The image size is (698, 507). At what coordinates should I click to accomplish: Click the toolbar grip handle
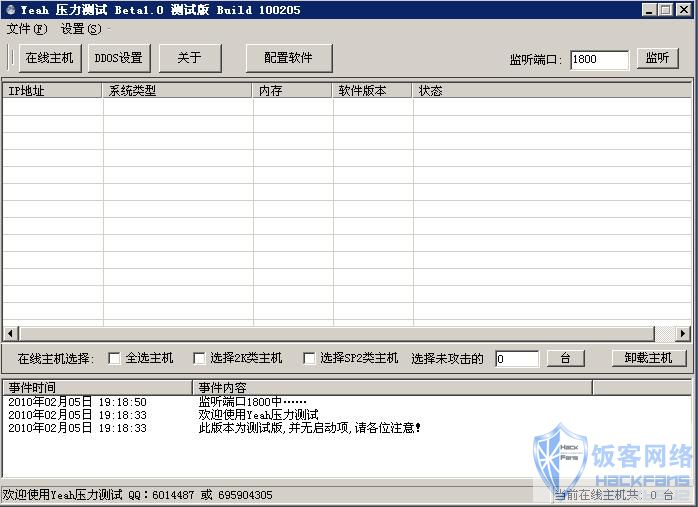(x=11, y=58)
